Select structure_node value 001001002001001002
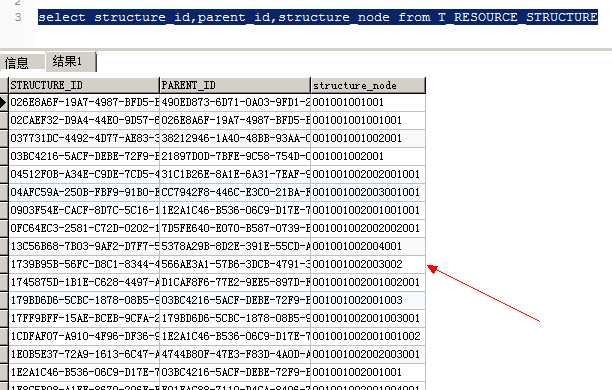Screen dimensions: 612x390 pyautogui.click(x=368, y=336)
